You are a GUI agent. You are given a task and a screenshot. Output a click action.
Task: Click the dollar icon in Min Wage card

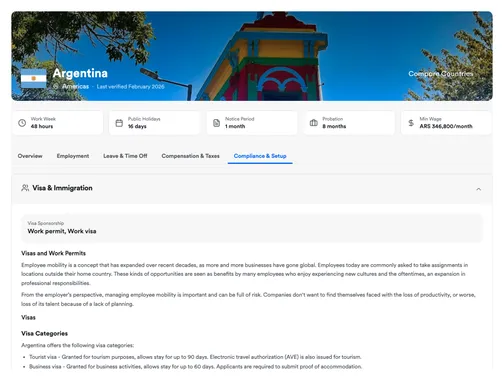411,123
